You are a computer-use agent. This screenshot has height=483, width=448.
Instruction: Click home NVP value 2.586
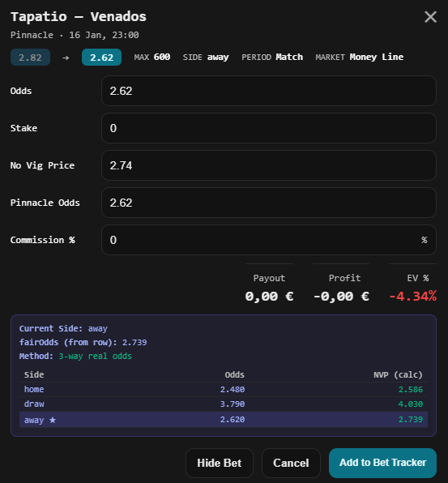411,389
